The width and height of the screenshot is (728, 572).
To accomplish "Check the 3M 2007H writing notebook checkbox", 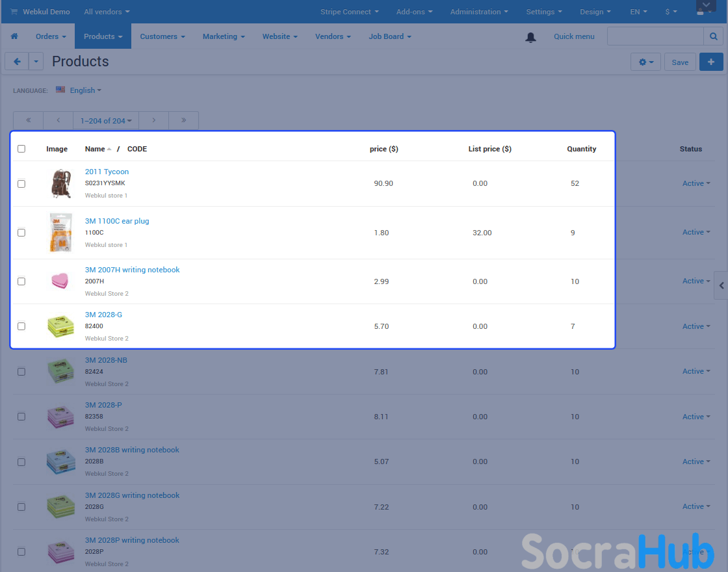I will coord(21,281).
